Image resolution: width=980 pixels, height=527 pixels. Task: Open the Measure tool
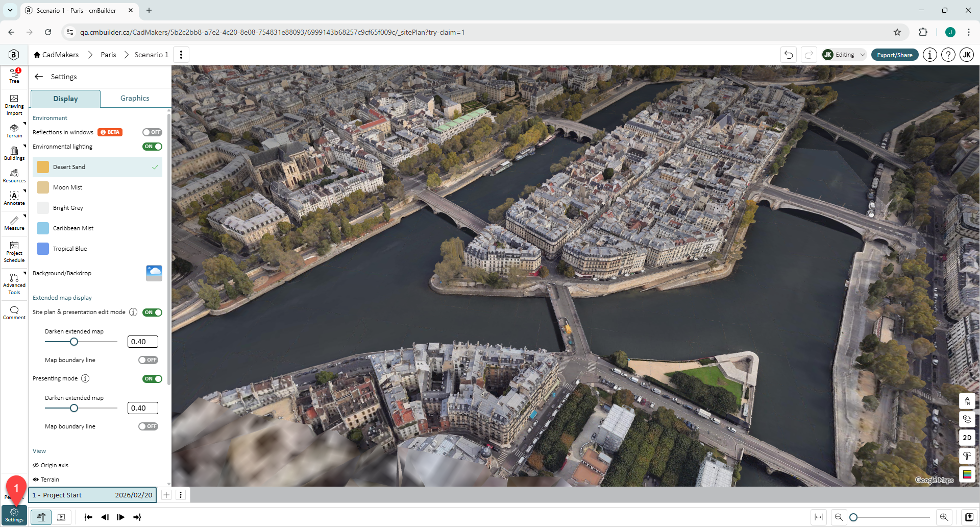14,223
